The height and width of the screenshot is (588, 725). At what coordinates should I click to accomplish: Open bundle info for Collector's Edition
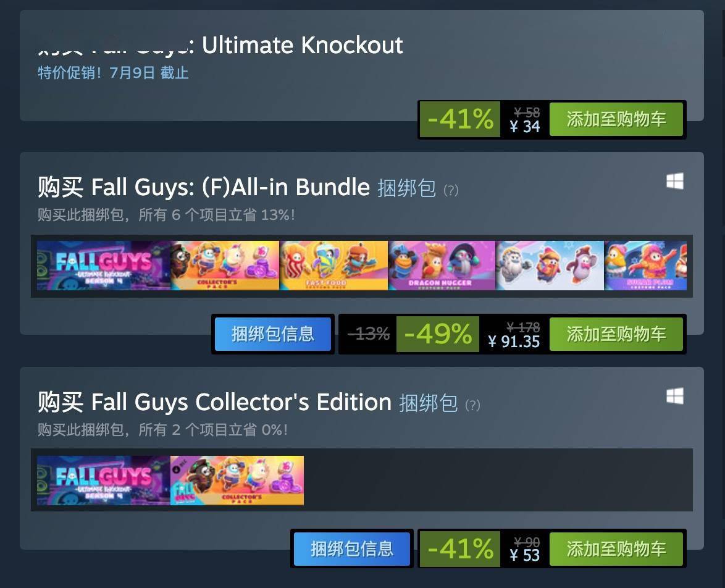352,548
